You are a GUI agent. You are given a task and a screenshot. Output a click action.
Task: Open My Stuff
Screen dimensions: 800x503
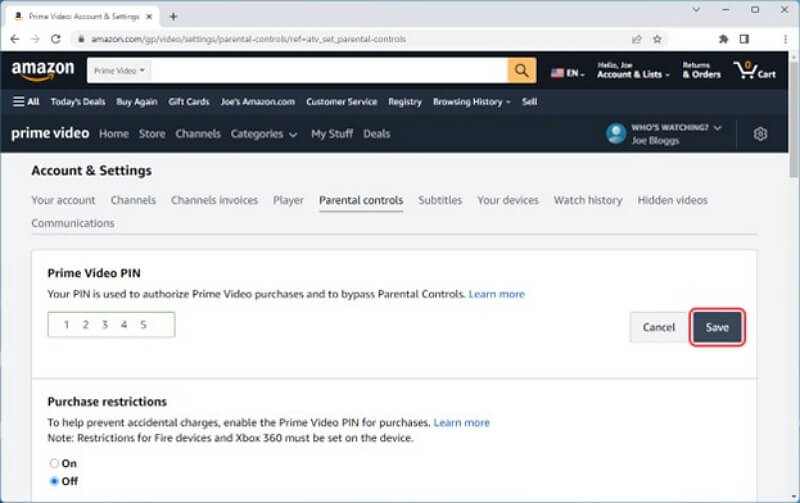click(332, 134)
